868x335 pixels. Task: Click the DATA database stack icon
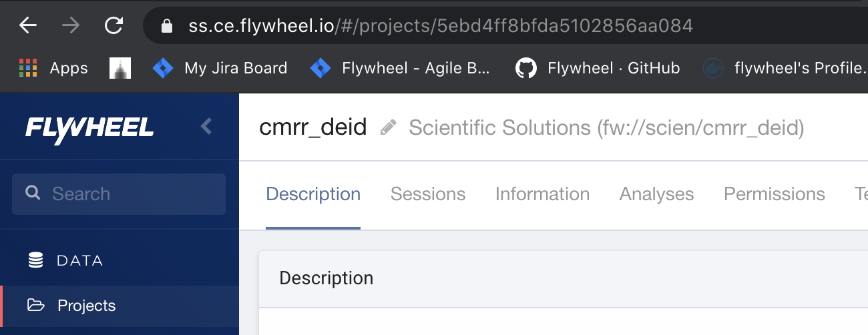tap(35, 260)
